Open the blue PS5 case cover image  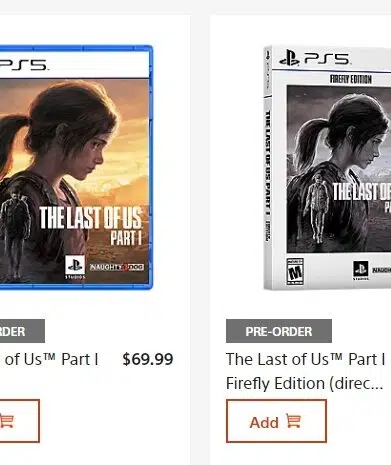76,168
